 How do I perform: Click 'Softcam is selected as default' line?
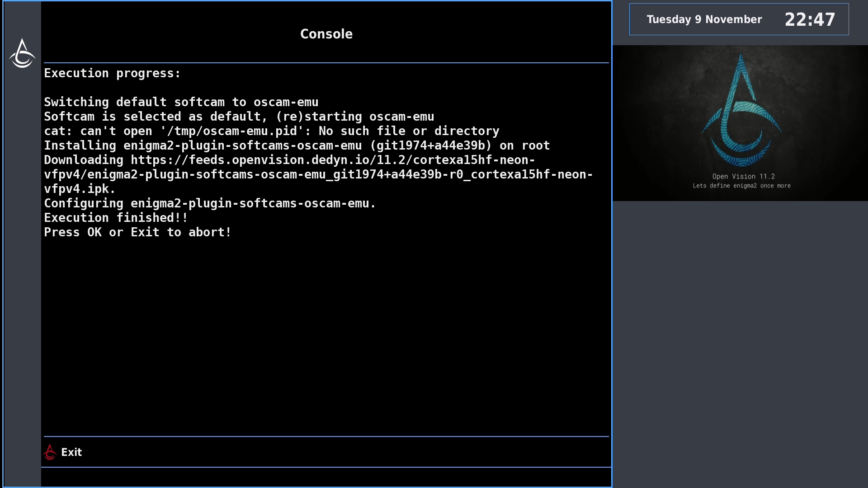(x=239, y=117)
